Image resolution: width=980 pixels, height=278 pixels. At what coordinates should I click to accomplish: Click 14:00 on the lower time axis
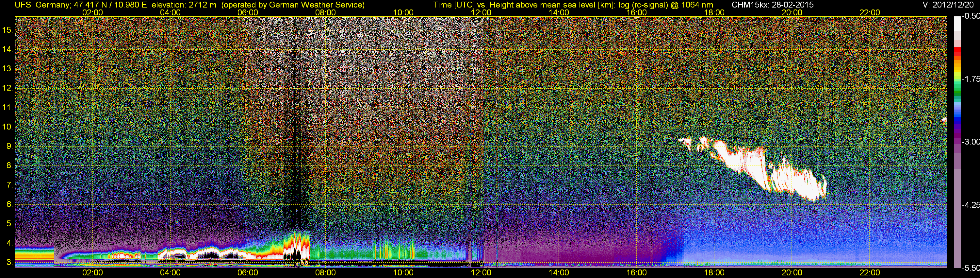[559, 273]
